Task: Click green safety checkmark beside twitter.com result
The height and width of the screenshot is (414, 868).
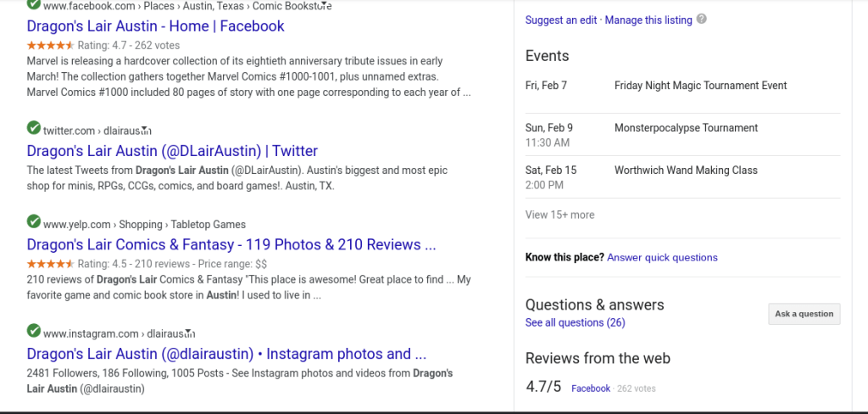Action: coord(34,129)
